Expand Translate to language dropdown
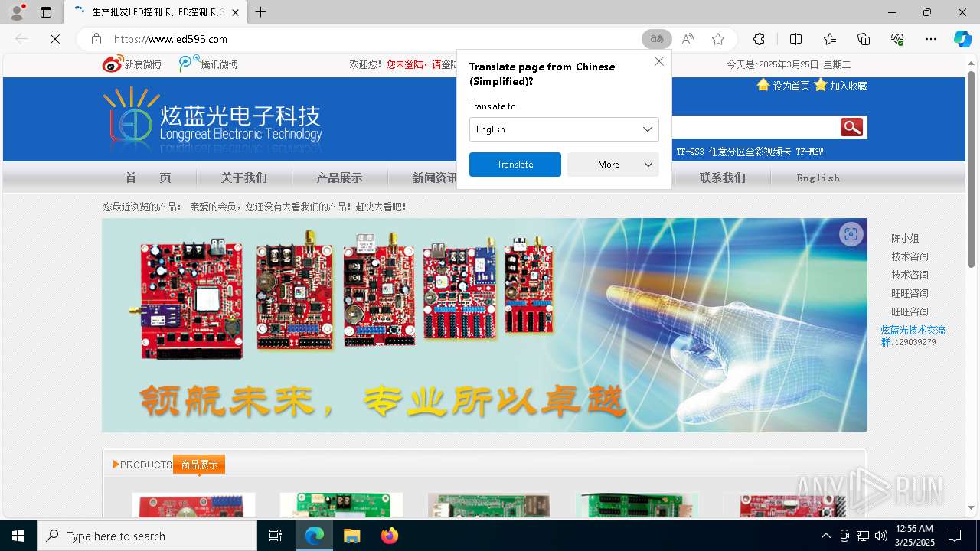Image resolution: width=980 pixels, height=551 pixels. click(564, 129)
